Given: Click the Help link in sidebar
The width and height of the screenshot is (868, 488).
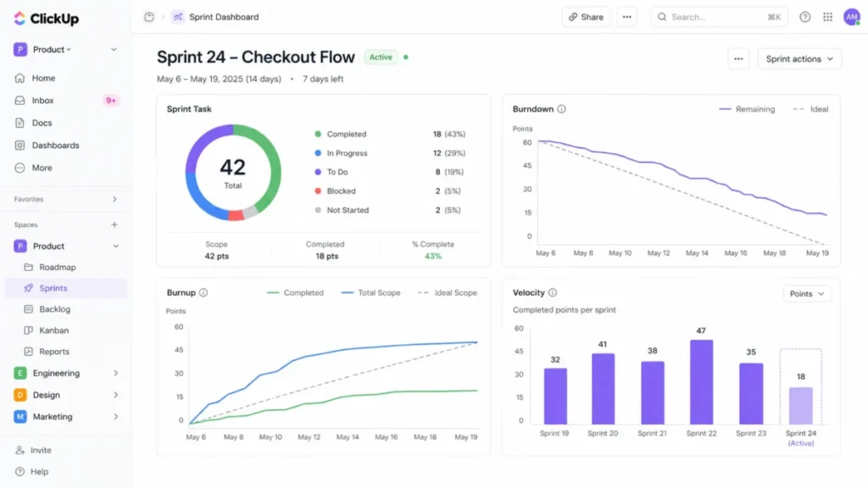Looking at the screenshot, I should (x=39, y=471).
